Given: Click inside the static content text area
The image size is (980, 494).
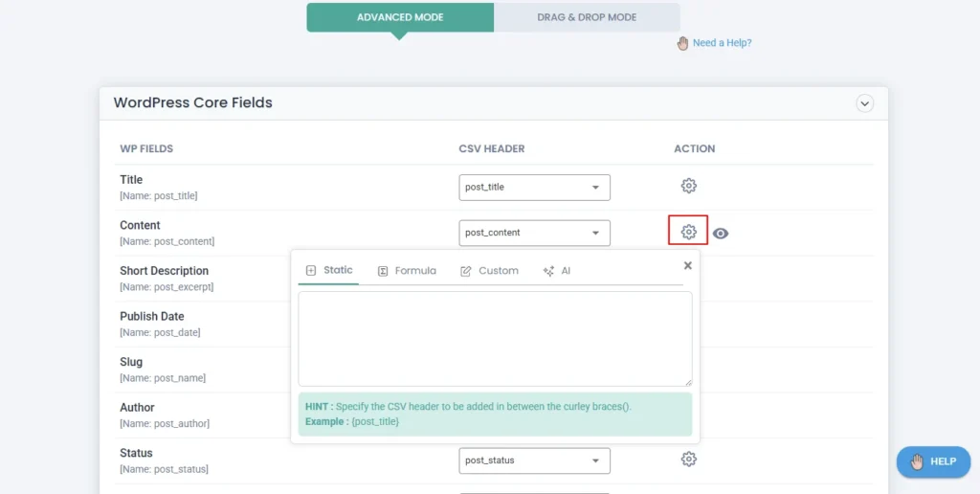Looking at the screenshot, I should (495, 338).
